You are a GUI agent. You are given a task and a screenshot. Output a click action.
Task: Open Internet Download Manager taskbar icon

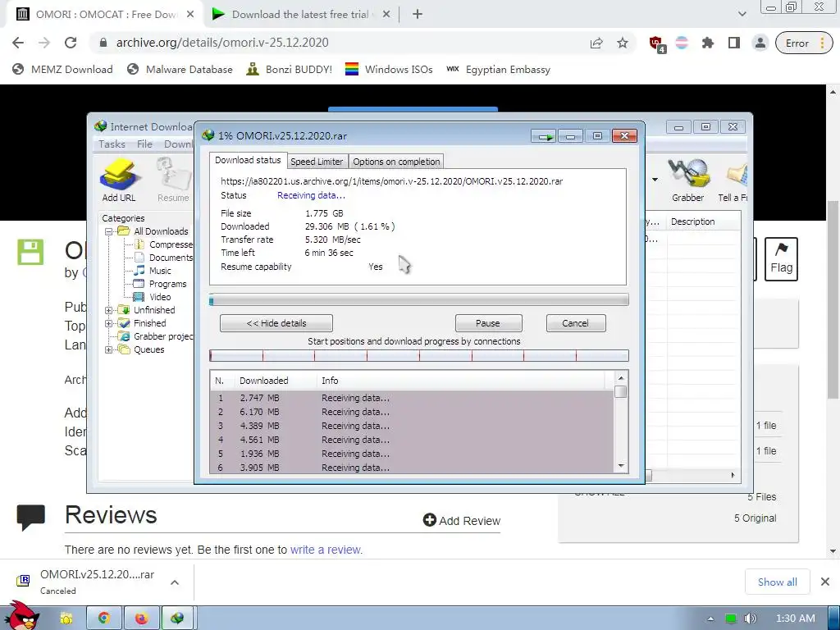[177, 619]
